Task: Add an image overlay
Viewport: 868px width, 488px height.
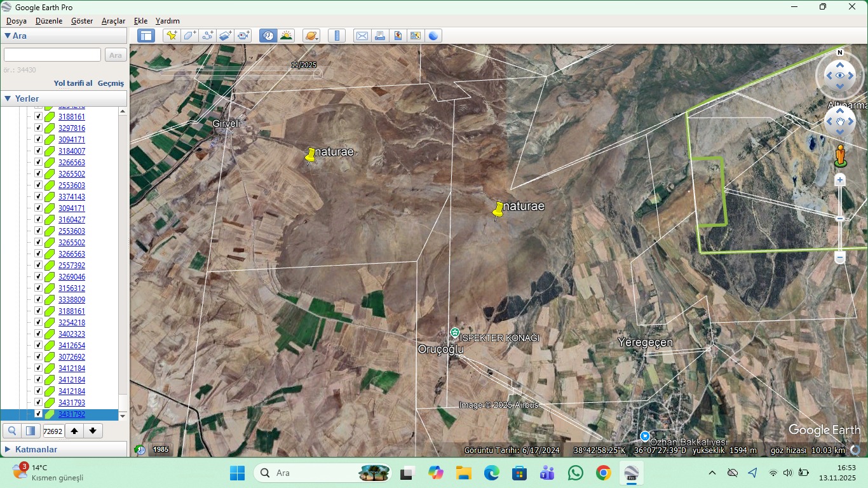Action: click(x=226, y=36)
